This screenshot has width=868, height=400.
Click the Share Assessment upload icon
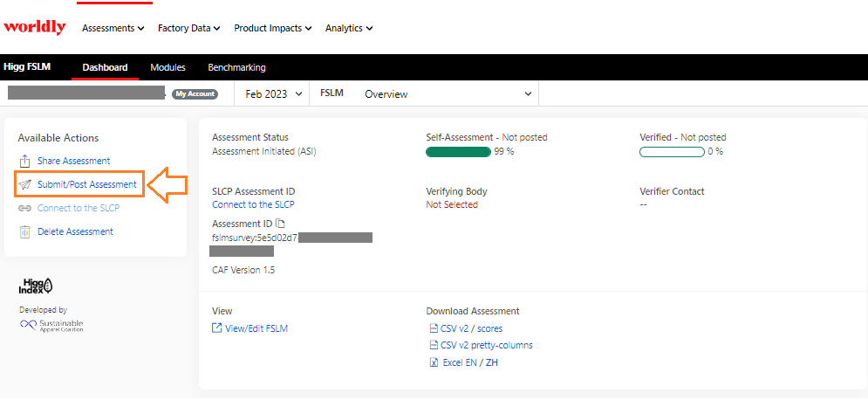pyautogui.click(x=24, y=162)
